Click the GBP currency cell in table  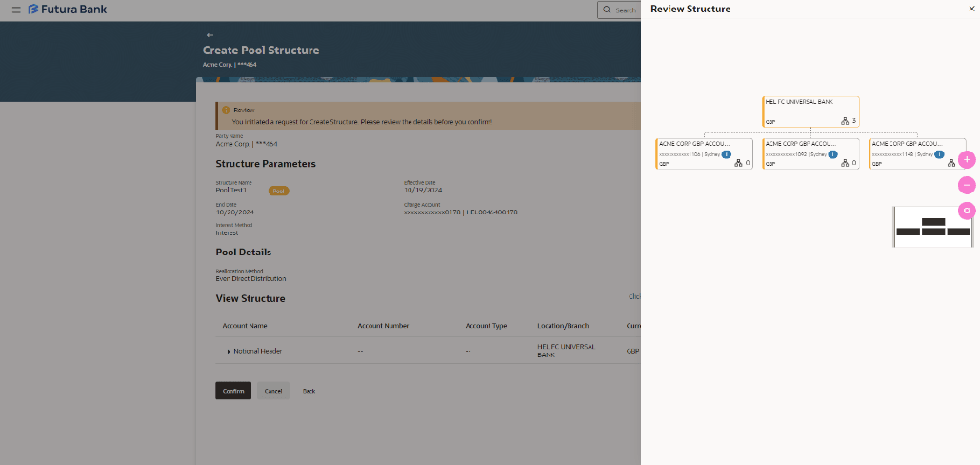click(632, 352)
